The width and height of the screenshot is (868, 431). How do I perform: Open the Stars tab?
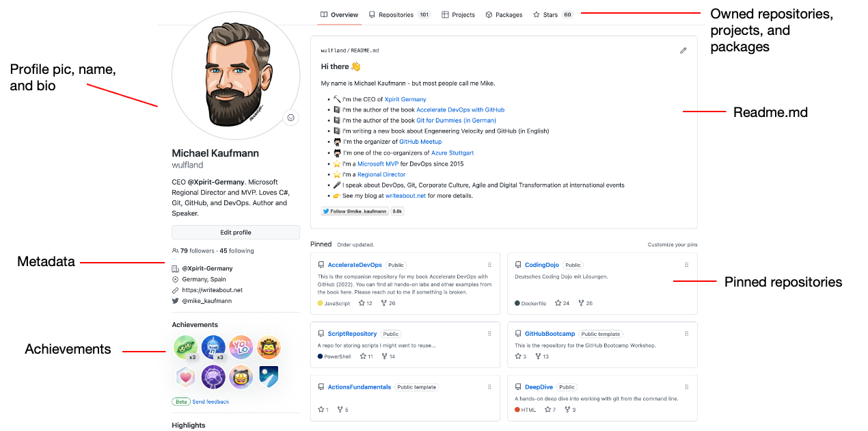coord(553,14)
